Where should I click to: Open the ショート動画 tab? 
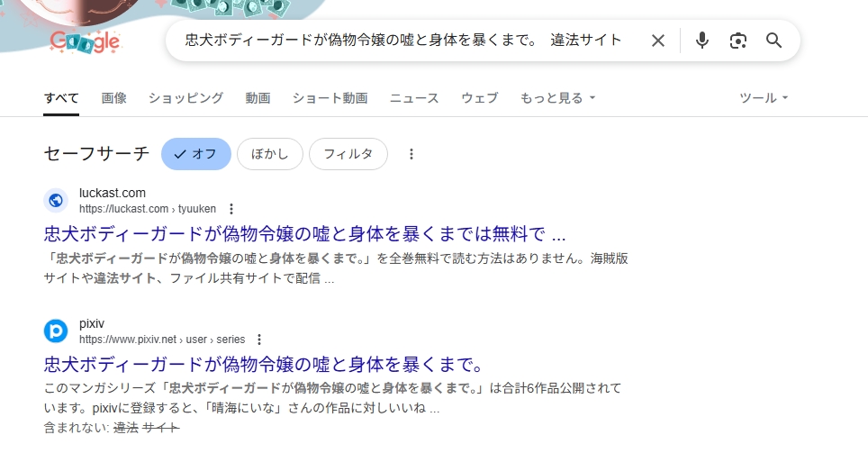(330, 98)
